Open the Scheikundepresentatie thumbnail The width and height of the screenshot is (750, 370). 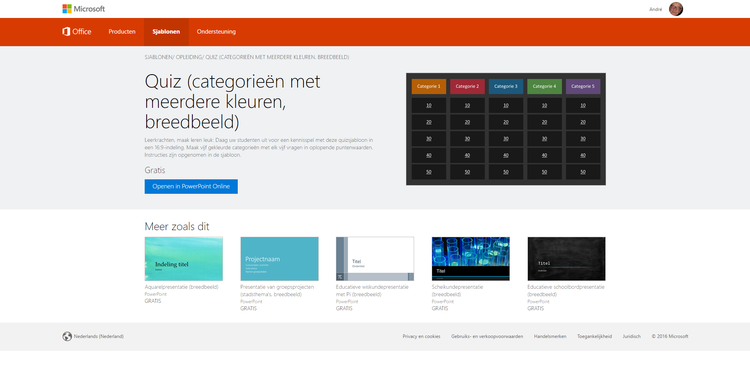(x=471, y=259)
